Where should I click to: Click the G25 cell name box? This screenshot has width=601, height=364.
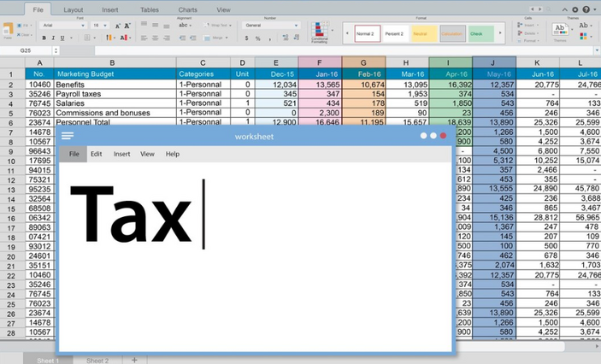point(28,50)
